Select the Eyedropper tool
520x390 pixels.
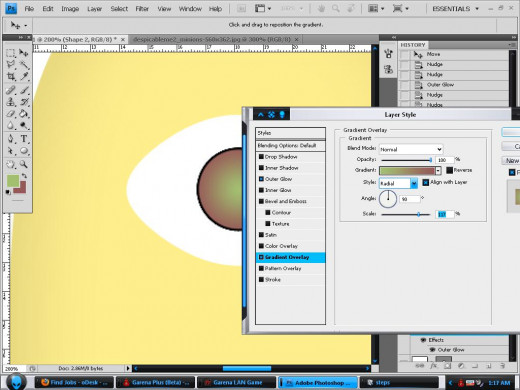pyautogui.click(x=24, y=76)
